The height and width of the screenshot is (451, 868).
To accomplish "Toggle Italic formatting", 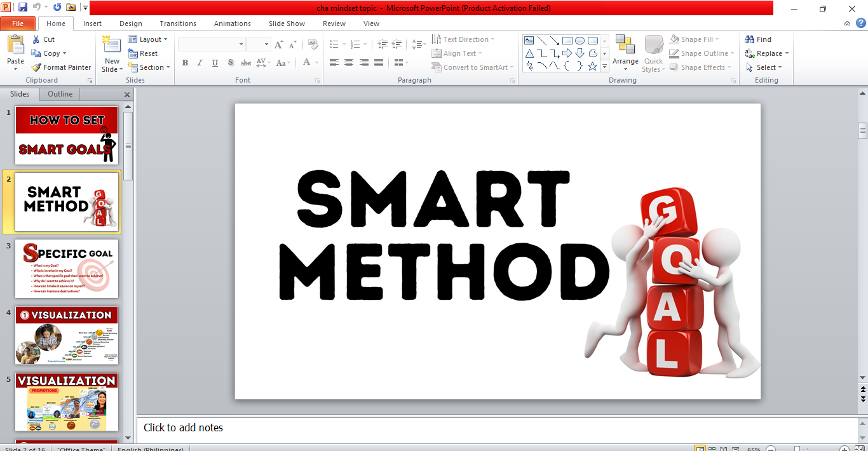I will pos(200,62).
